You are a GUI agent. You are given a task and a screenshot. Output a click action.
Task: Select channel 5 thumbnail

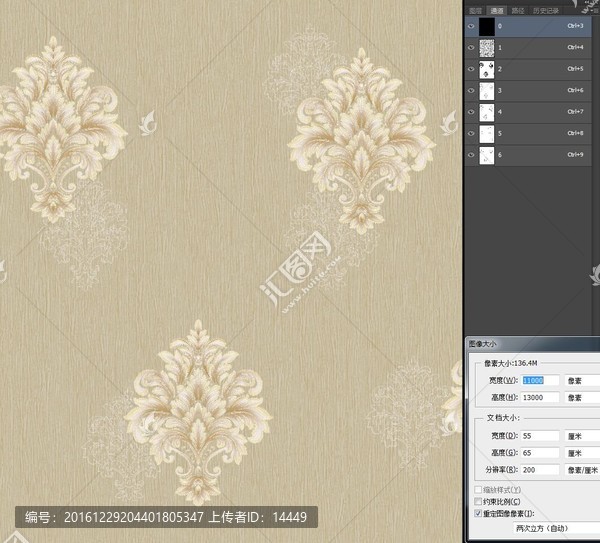487,134
